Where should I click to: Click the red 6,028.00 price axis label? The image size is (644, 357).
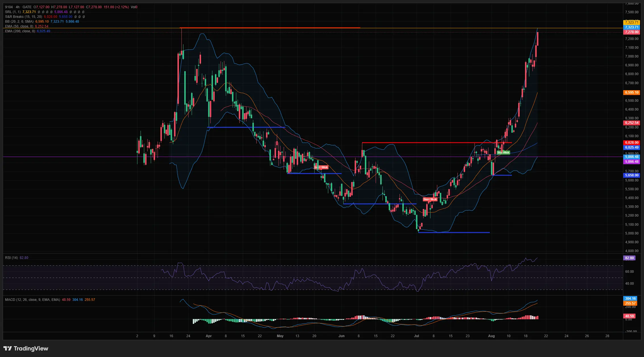[x=632, y=143]
